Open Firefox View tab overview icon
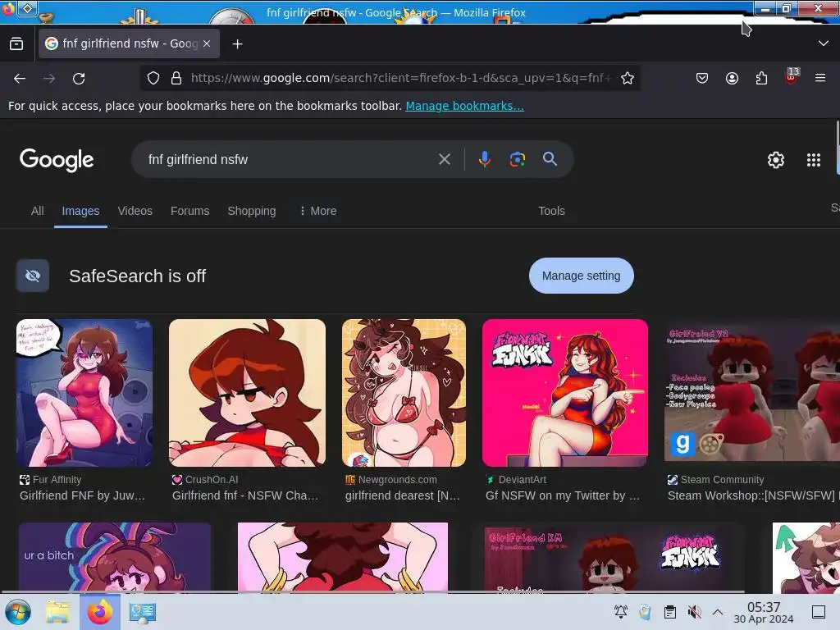This screenshot has height=630, width=840. pos(16,44)
